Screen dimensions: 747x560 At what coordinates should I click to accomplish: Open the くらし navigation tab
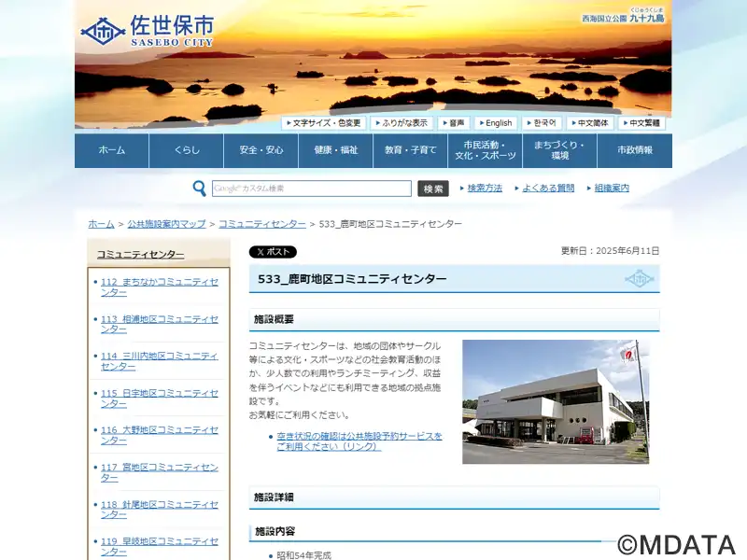pyautogui.click(x=186, y=150)
